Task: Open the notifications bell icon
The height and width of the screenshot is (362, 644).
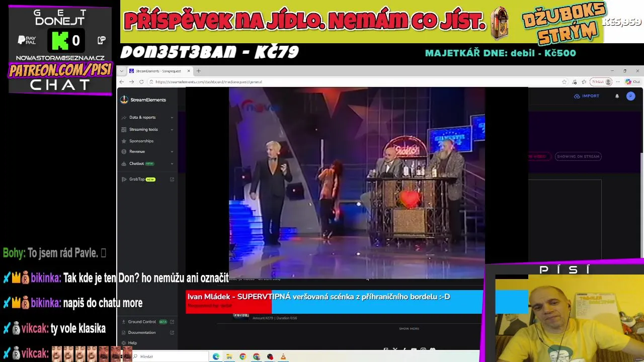Action: click(x=617, y=96)
